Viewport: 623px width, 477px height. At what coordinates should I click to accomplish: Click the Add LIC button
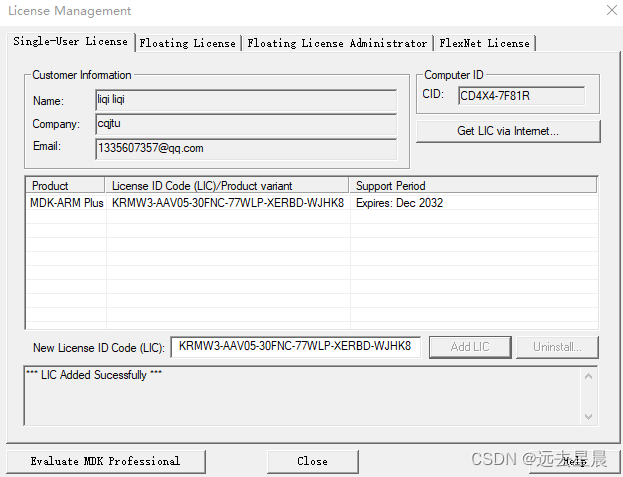[470, 347]
